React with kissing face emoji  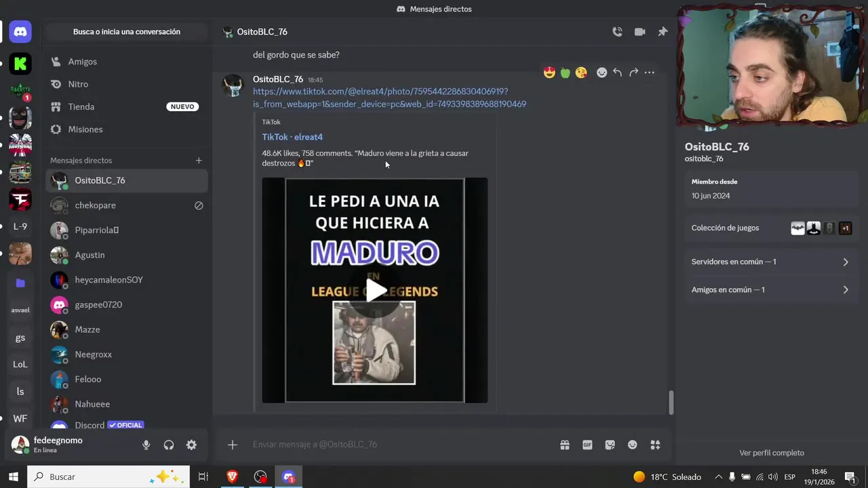pyautogui.click(x=581, y=73)
